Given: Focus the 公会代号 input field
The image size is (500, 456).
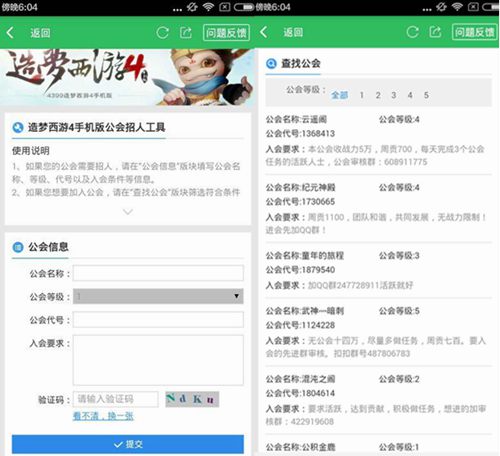Looking at the screenshot, I should tap(158, 320).
